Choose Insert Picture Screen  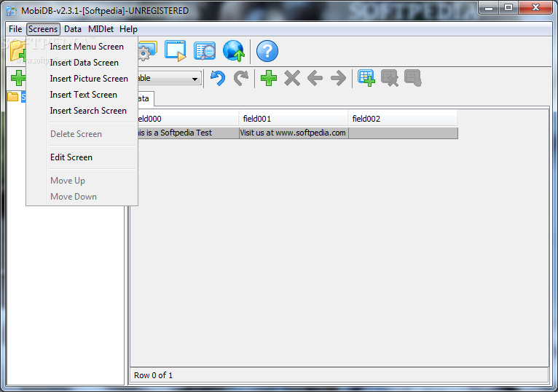(89, 79)
